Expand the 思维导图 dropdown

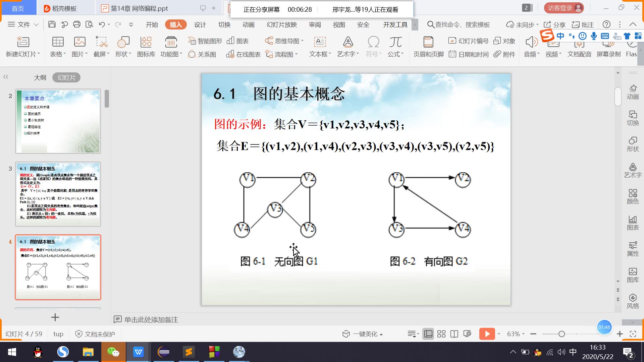click(302, 41)
